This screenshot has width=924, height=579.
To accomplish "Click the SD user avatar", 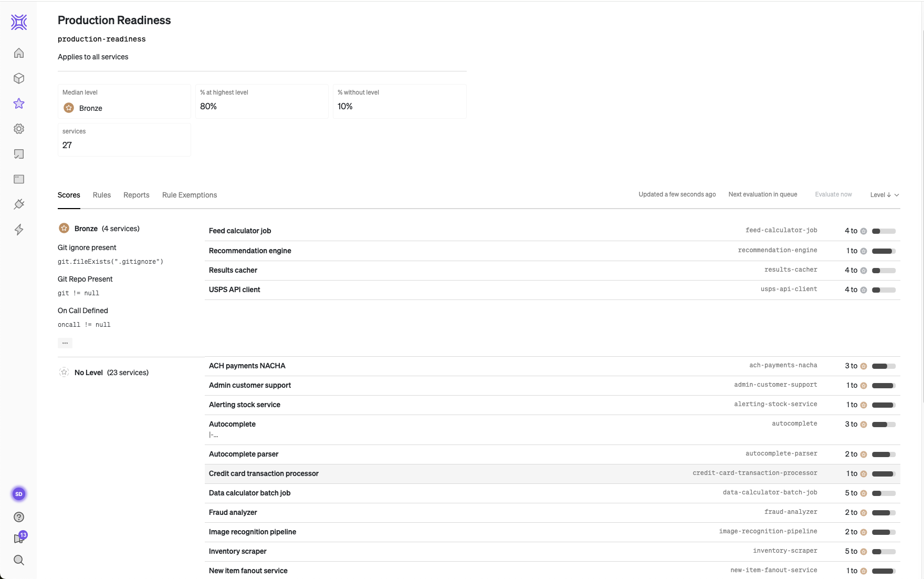I will click(19, 494).
